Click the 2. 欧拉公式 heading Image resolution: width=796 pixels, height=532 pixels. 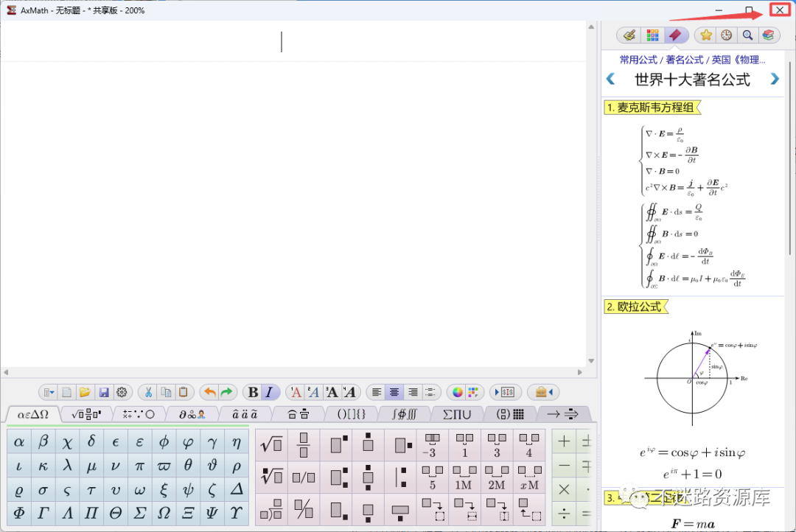635,307
